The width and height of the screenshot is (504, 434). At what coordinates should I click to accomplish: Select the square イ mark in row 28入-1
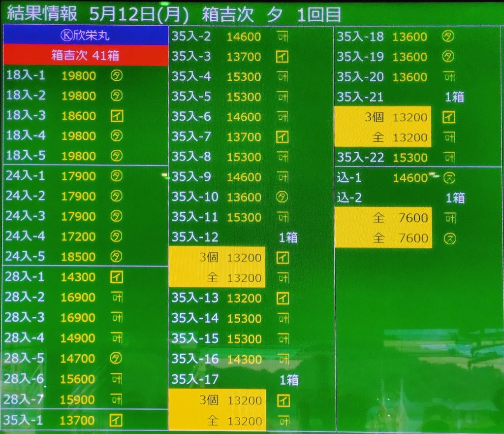pyautogui.click(x=116, y=277)
